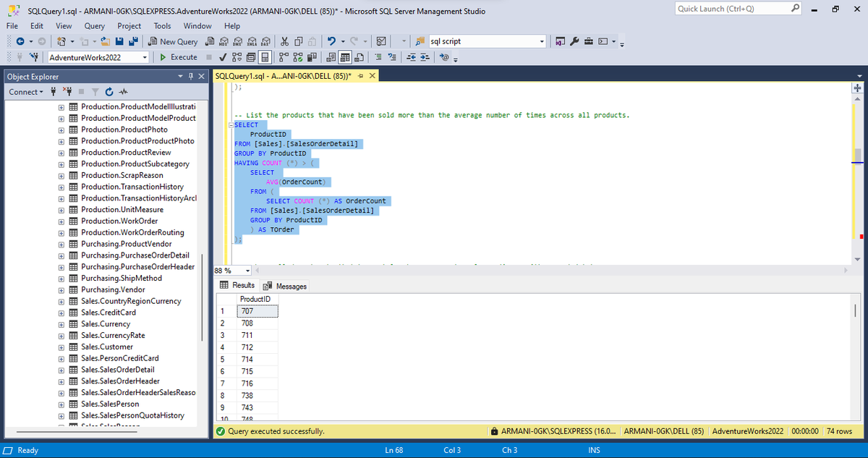Image resolution: width=868 pixels, height=458 pixels.
Task: Open Query Options icon
Action: point(250,57)
